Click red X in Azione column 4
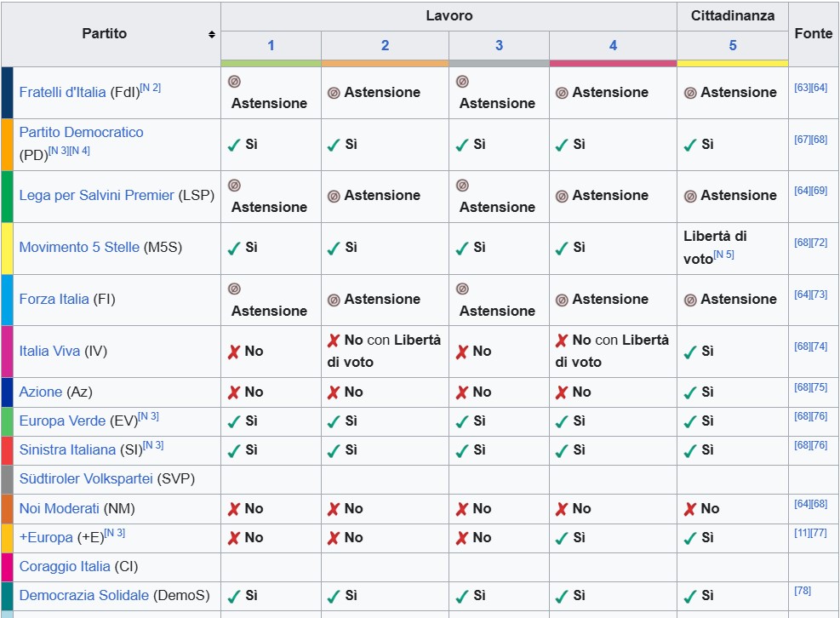Viewport: 840px width, 618px height. coord(562,393)
